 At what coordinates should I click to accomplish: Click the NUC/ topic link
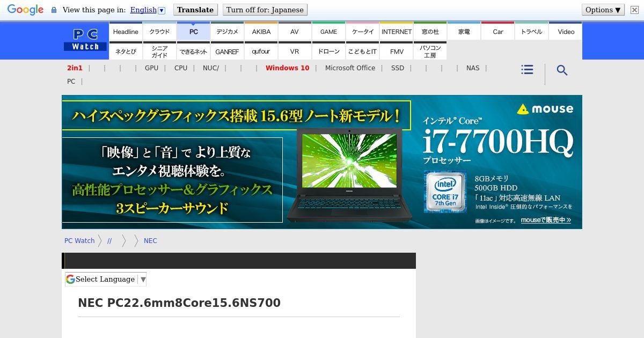(210, 68)
